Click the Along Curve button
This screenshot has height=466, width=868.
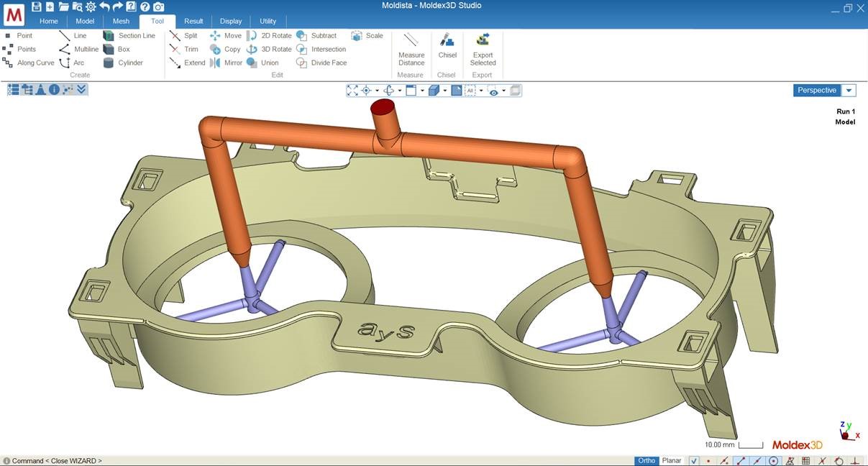29,63
